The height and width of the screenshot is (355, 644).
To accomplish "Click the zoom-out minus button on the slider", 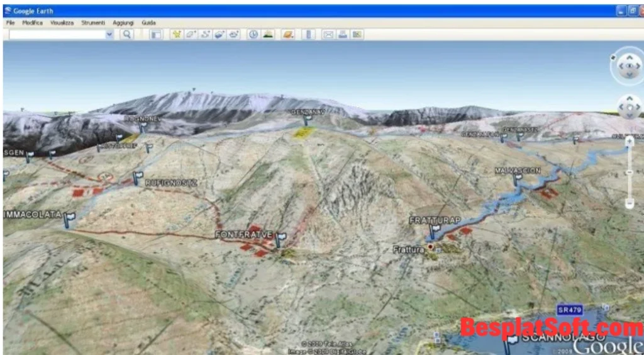I will pyautogui.click(x=630, y=203).
